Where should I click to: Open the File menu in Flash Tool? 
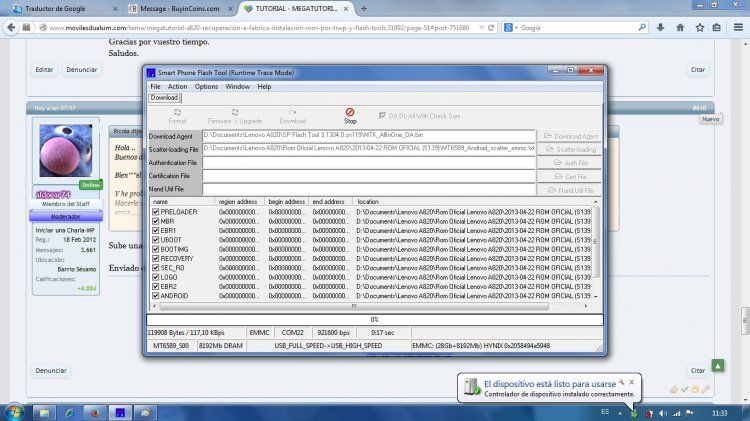point(155,87)
